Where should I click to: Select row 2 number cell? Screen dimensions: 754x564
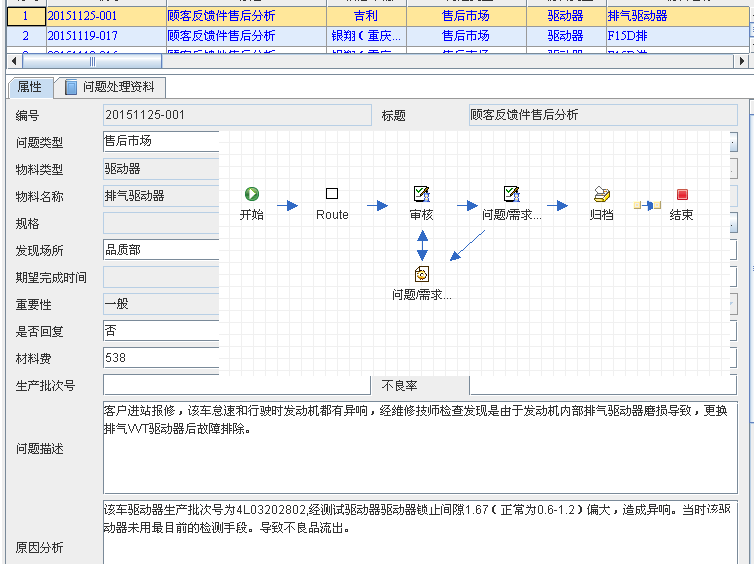pyautogui.click(x=26, y=36)
